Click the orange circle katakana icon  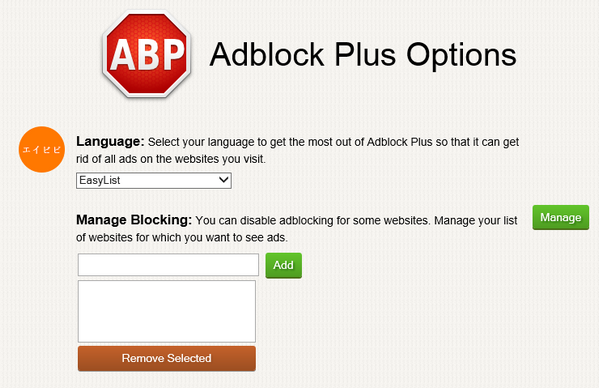42,149
